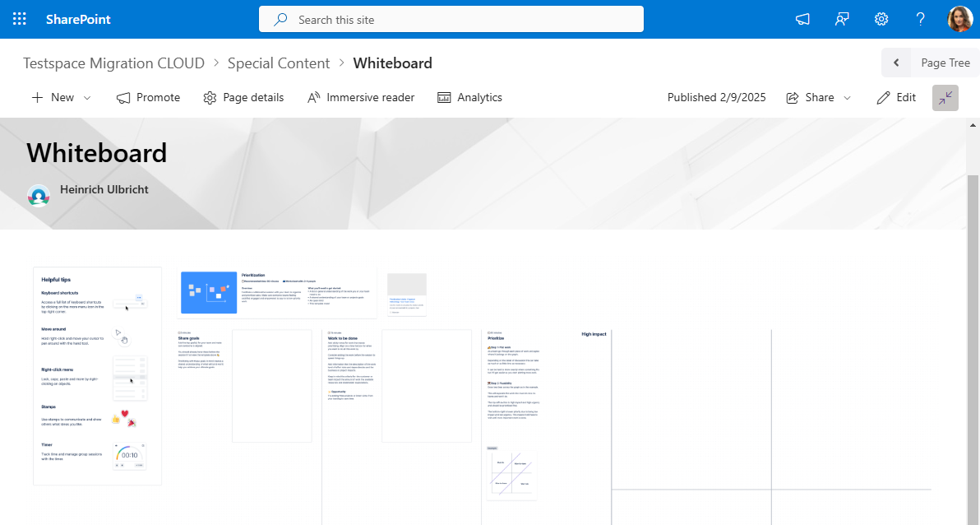Viewport: 980px width, 525px height.
Task: Open Help via the question mark icon
Action: pyautogui.click(x=920, y=18)
